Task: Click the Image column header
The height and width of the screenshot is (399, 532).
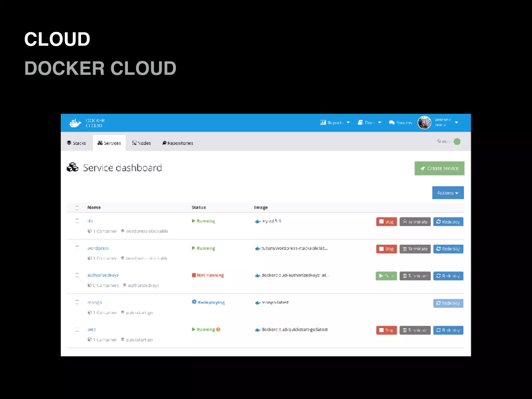Action: point(261,207)
